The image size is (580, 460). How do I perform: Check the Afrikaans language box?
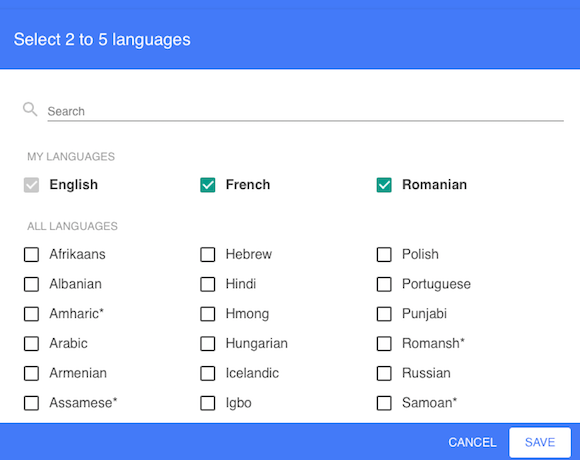[x=31, y=254]
